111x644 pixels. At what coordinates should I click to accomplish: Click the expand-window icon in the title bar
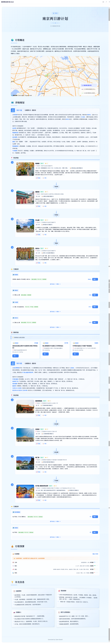coord(106,2)
